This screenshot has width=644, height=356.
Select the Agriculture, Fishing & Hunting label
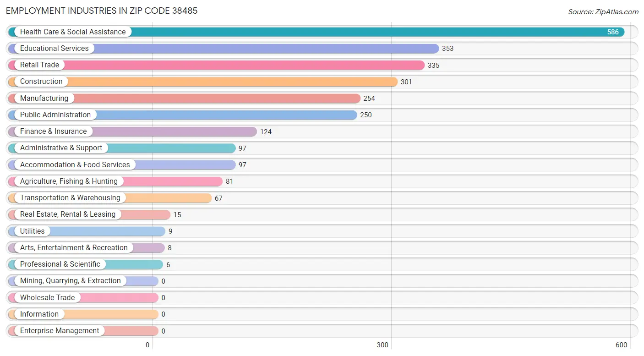click(x=69, y=181)
